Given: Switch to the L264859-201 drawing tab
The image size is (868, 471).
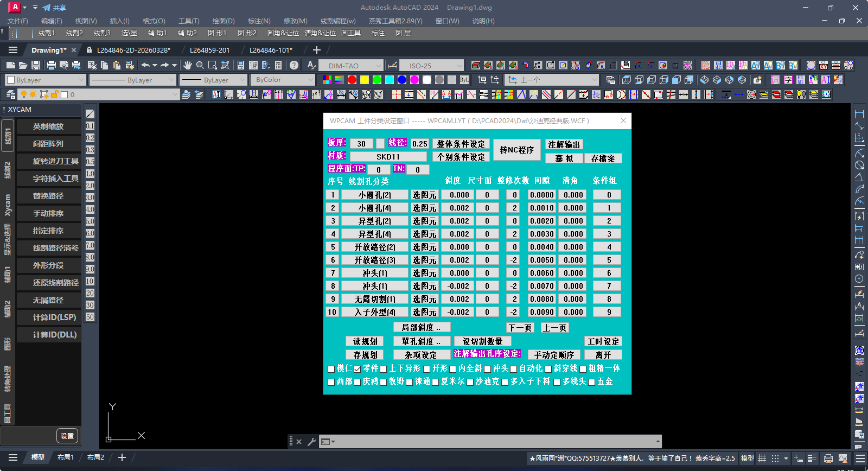Looking at the screenshot, I should 210,50.
